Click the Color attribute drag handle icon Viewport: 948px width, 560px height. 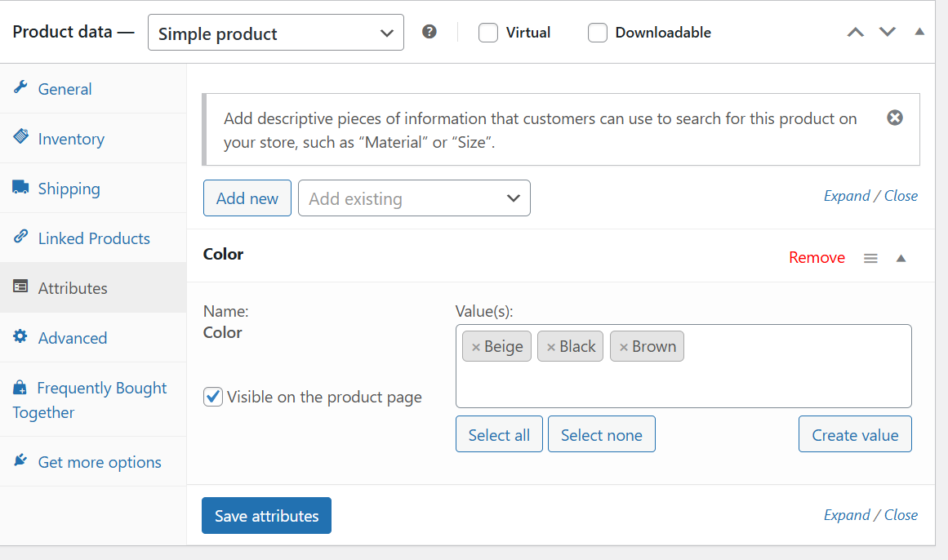click(870, 258)
